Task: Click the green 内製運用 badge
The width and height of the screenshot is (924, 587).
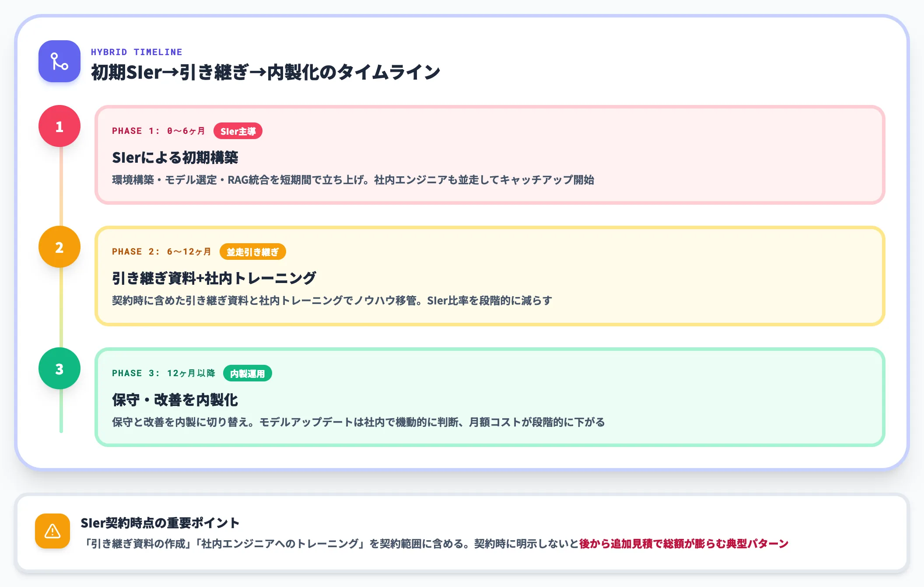Action: pyautogui.click(x=248, y=373)
